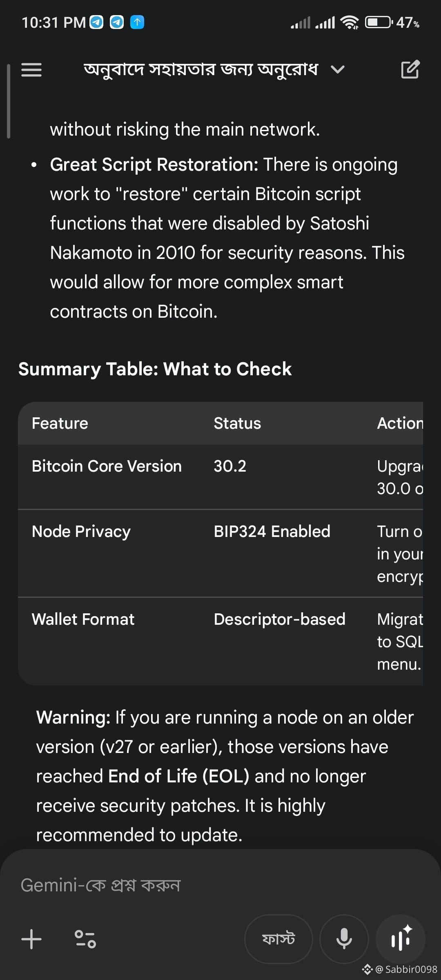Select the Feature column header

click(x=60, y=423)
